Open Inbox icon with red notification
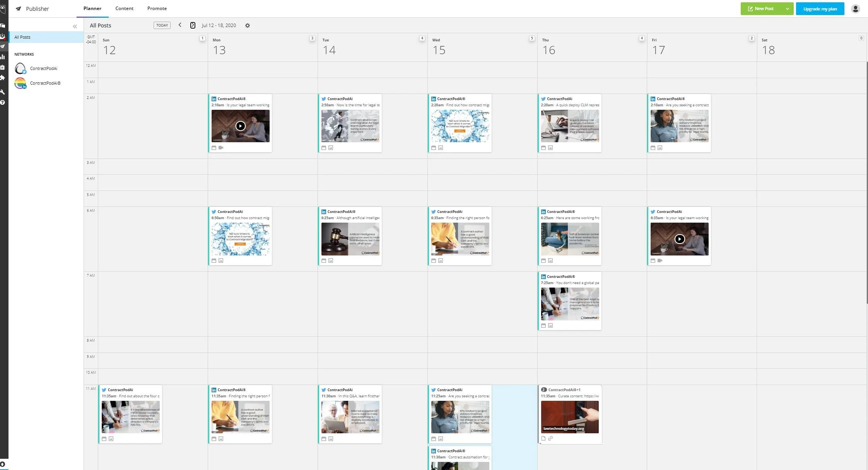This screenshot has width=868, height=470. 3,36
